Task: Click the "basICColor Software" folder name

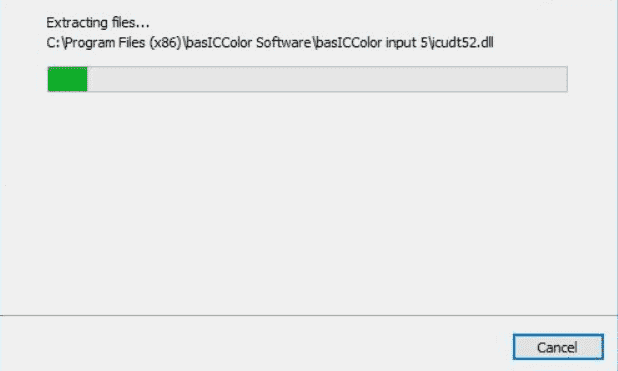Action: (x=248, y=43)
